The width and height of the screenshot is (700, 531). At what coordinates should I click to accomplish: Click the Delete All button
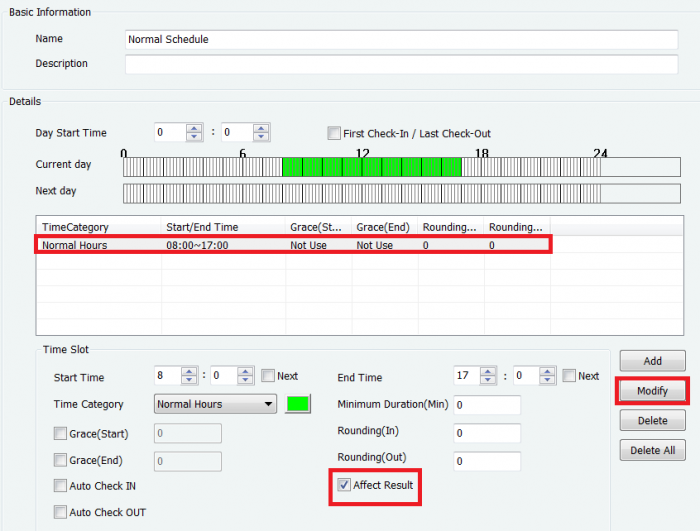click(x=652, y=451)
